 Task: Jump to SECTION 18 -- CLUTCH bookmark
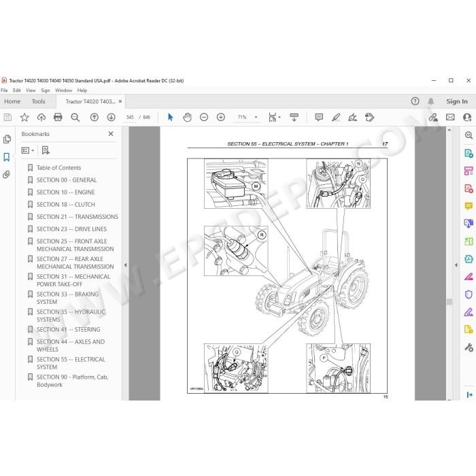pyautogui.click(x=66, y=205)
